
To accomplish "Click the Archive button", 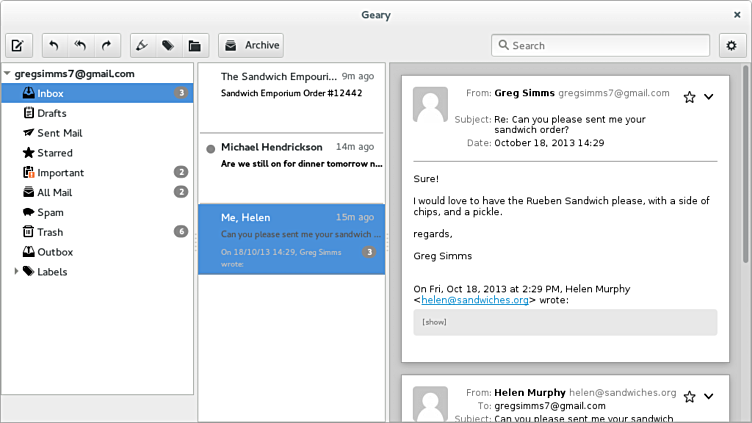I will point(251,45).
